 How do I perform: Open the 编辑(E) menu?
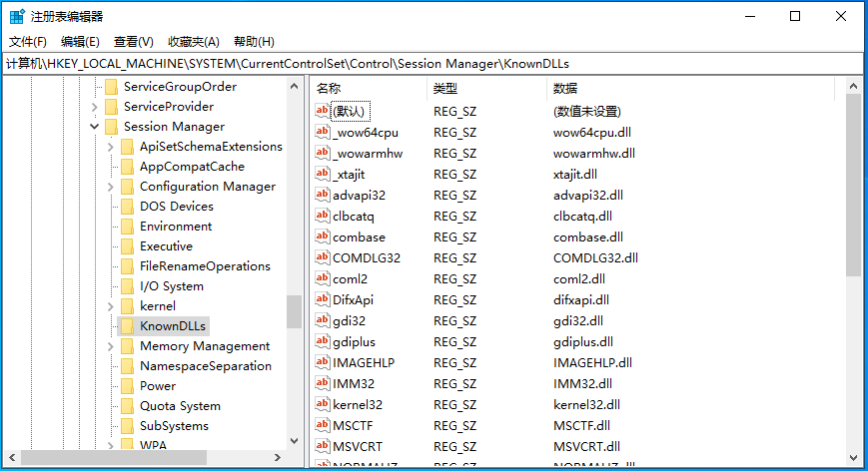click(x=80, y=42)
